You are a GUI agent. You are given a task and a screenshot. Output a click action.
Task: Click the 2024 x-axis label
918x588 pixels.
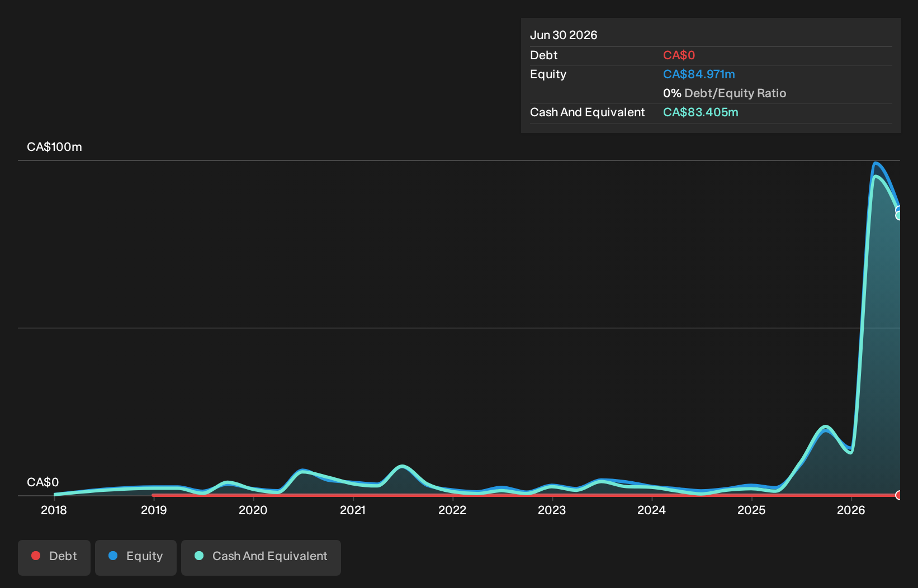pyautogui.click(x=652, y=510)
